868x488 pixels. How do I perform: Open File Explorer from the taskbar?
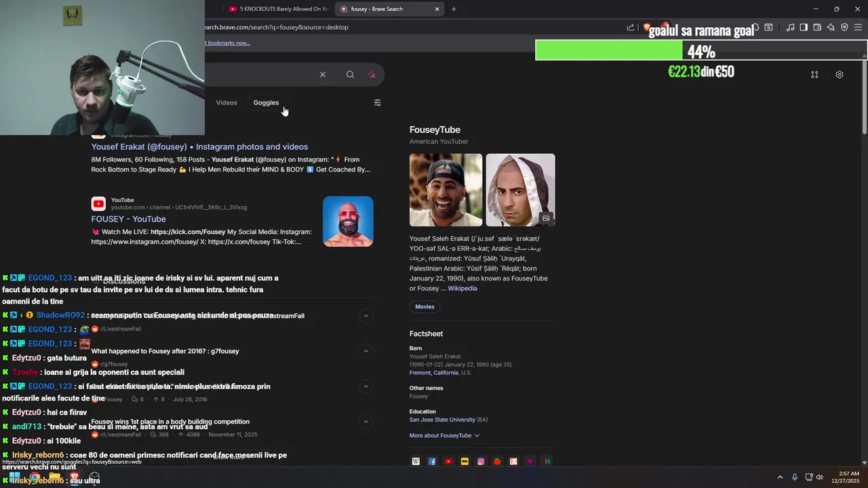[55, 478]
